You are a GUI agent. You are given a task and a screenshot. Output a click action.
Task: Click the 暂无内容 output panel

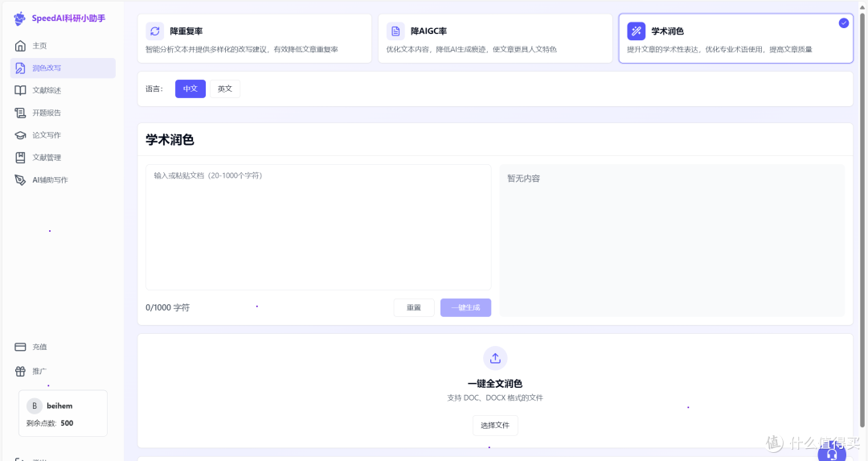coord(672,241)
